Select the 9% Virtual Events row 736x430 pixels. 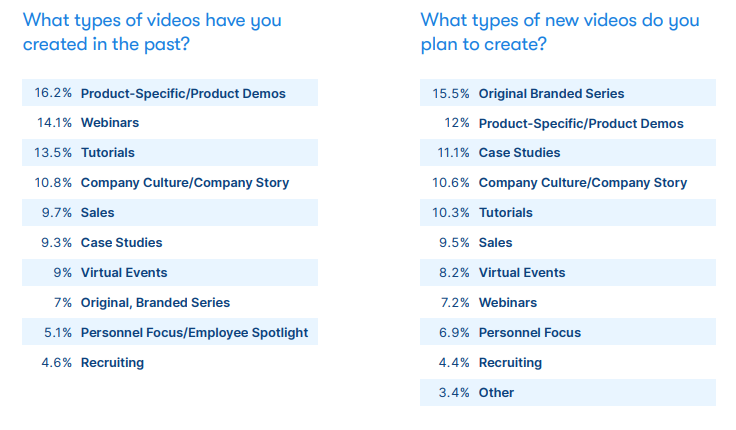coord(170,273)
